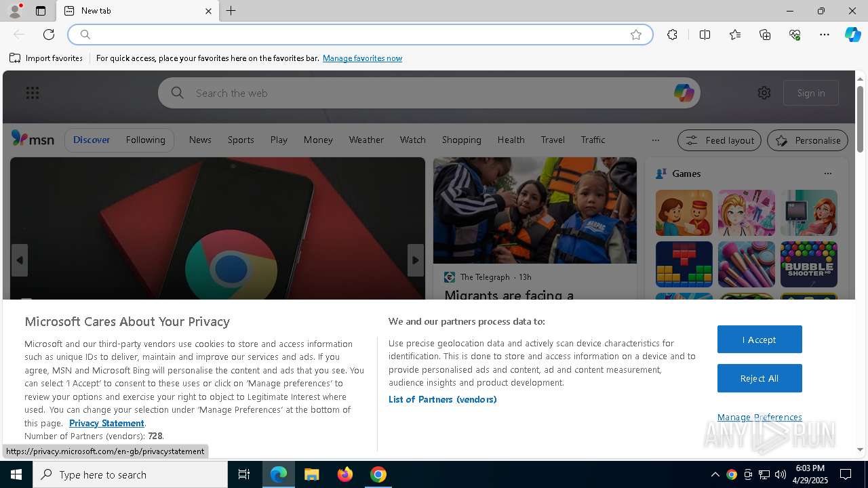Click Import favorites

46,58
